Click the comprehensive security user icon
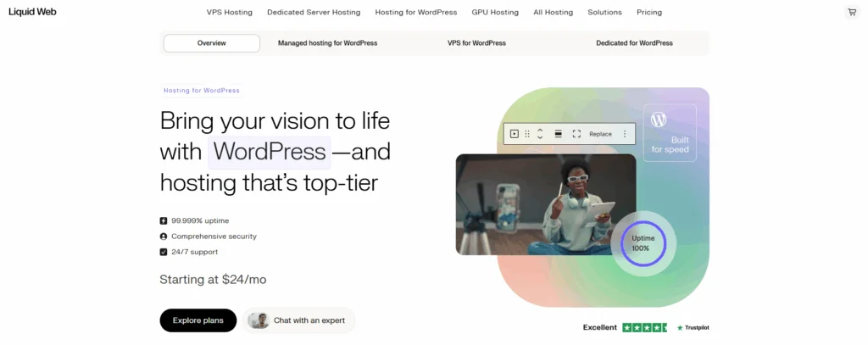 pyautogui.click(x=164, y=236)
